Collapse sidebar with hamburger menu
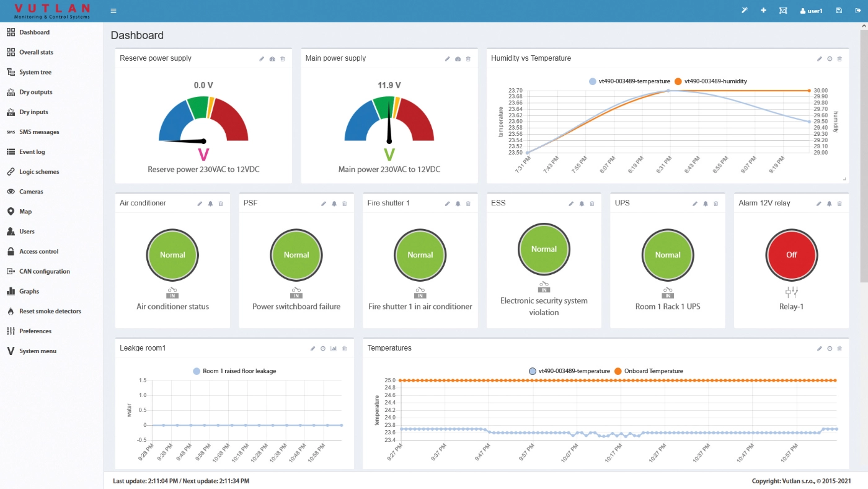Screen dimensions: 868x489 coord(113,11)
